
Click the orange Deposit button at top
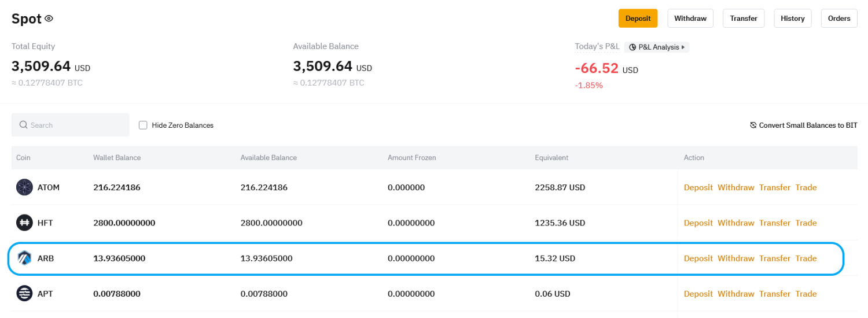click(x=638, y=19)
